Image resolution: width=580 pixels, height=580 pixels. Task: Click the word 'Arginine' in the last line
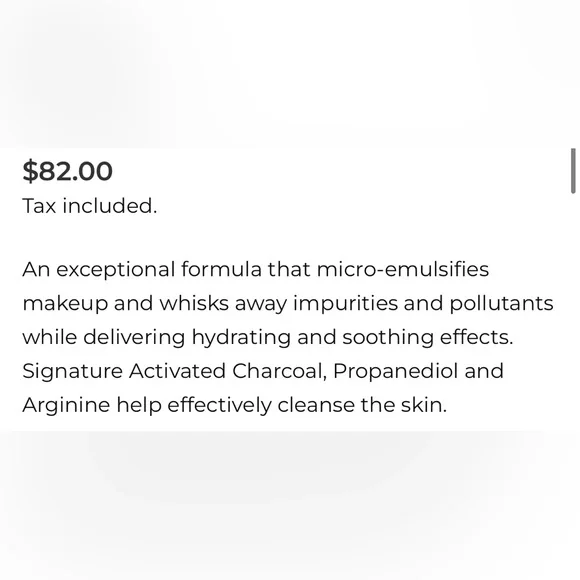pos(66,406)
